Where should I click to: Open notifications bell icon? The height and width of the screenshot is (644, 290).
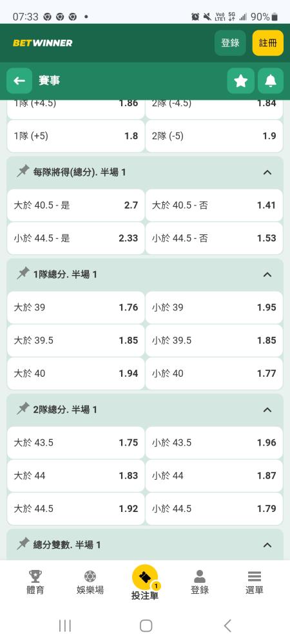[x=270, y=81]
